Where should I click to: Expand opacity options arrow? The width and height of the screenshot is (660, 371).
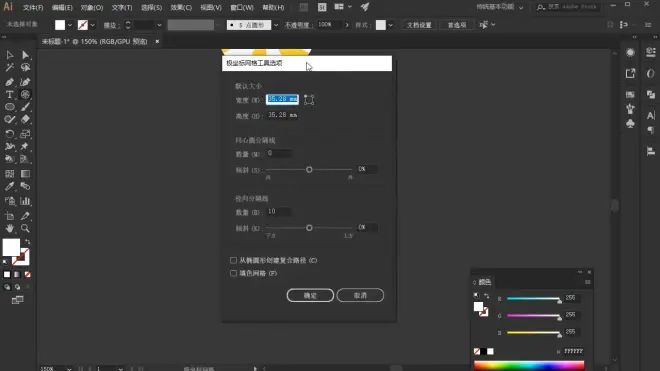pyautogui.click(x=347, y=25)
